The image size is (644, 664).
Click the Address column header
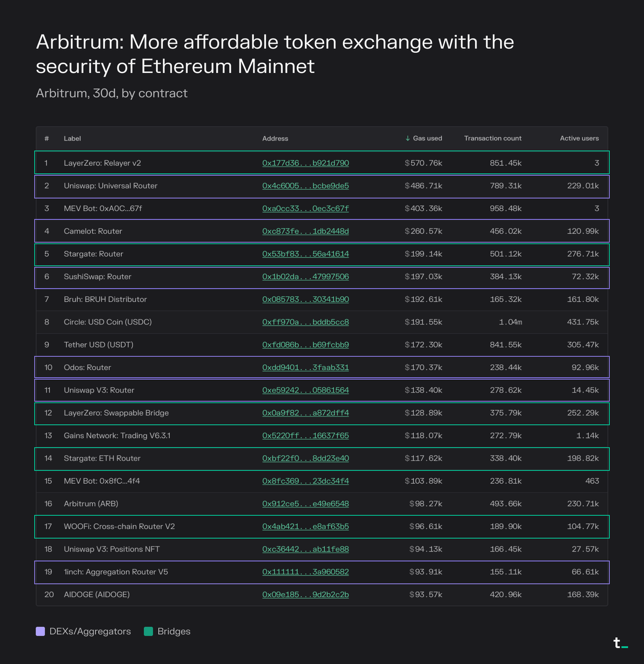pos(275,138)
